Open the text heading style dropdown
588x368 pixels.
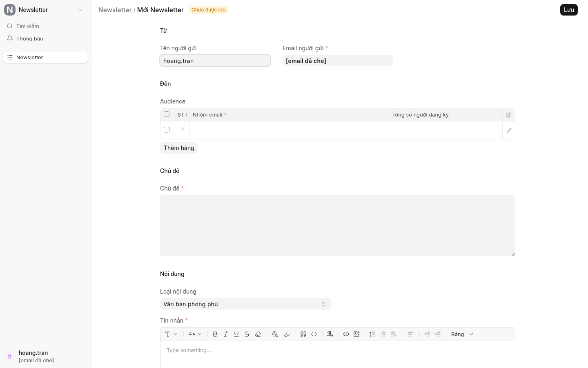pyautogui.click(x=171, y=334)
